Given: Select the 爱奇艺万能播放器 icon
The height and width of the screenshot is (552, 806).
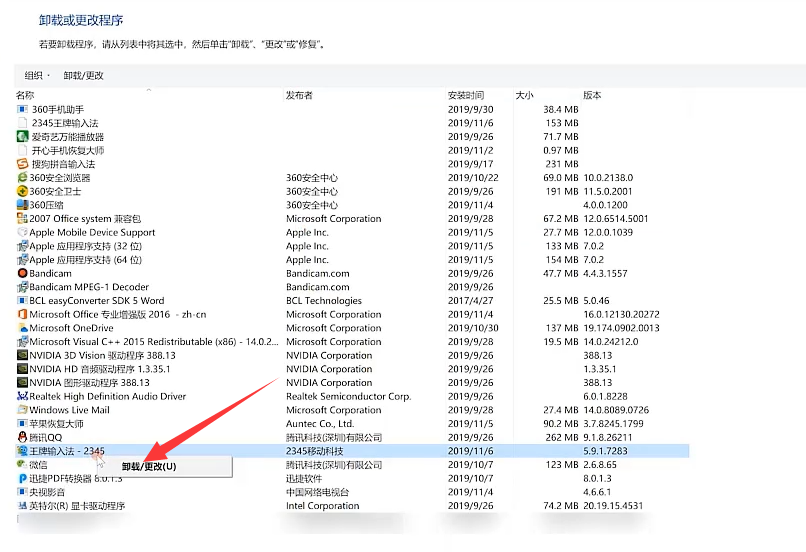Looking at the screenshot, I should pyautogui.click(x=23, y=137).
